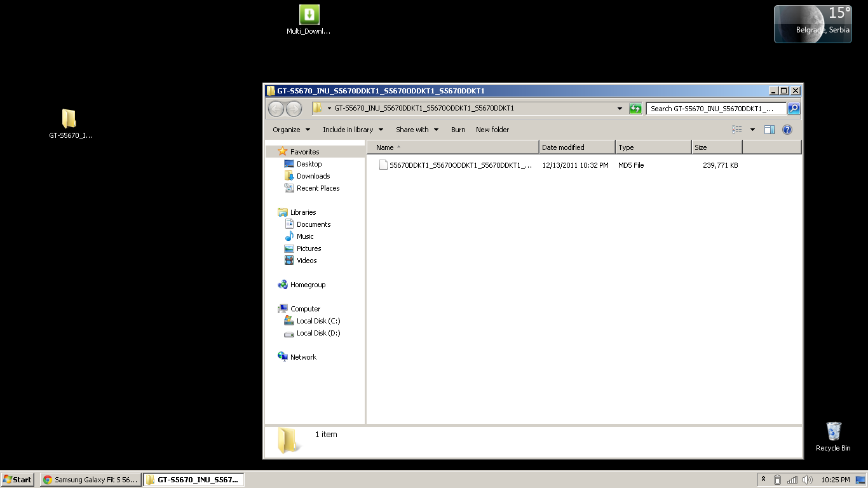Open Downloads in the navigation pane
Viewport: 868px width, 488px height.
(313, 176)
